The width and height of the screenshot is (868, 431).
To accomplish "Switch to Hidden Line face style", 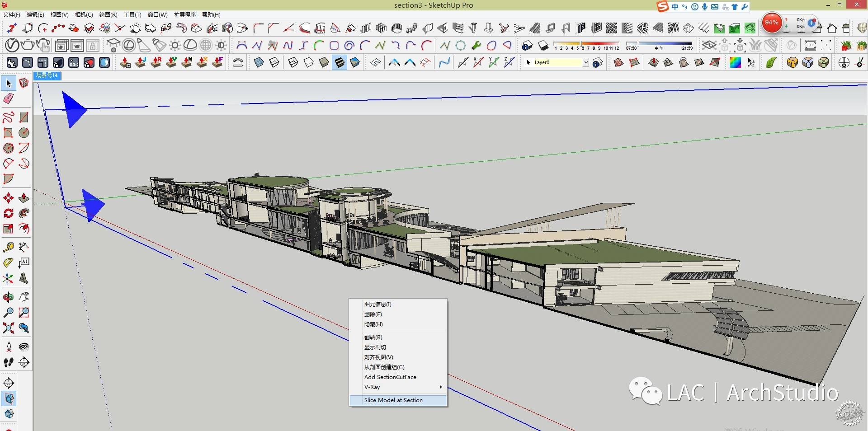I will coord(309,62).
